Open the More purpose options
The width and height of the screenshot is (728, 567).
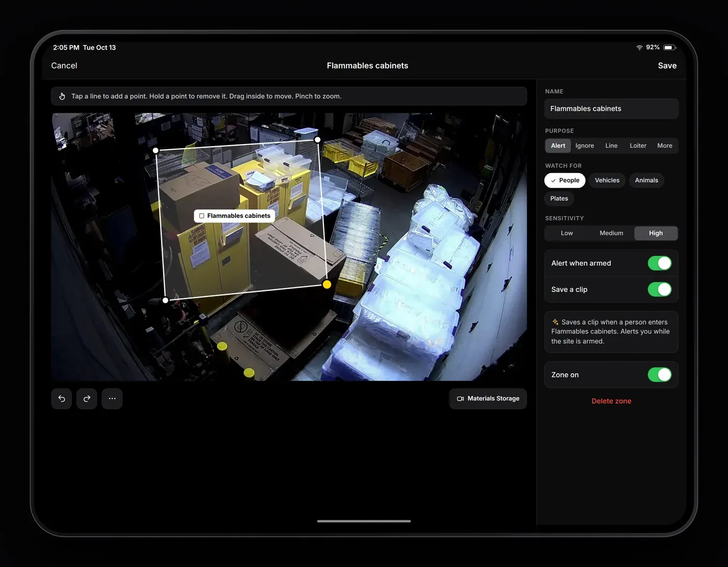click(x=665, y=146)
